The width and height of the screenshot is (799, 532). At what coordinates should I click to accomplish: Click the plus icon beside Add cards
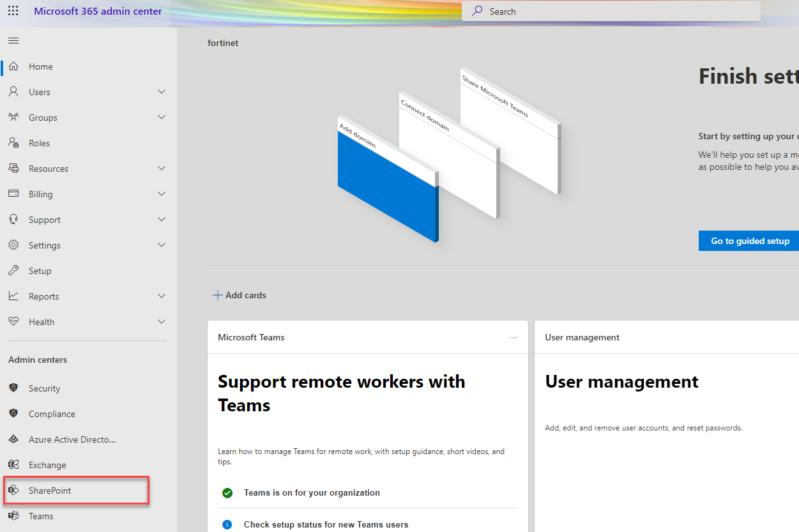pyautogui.click(x=217, y=295)
